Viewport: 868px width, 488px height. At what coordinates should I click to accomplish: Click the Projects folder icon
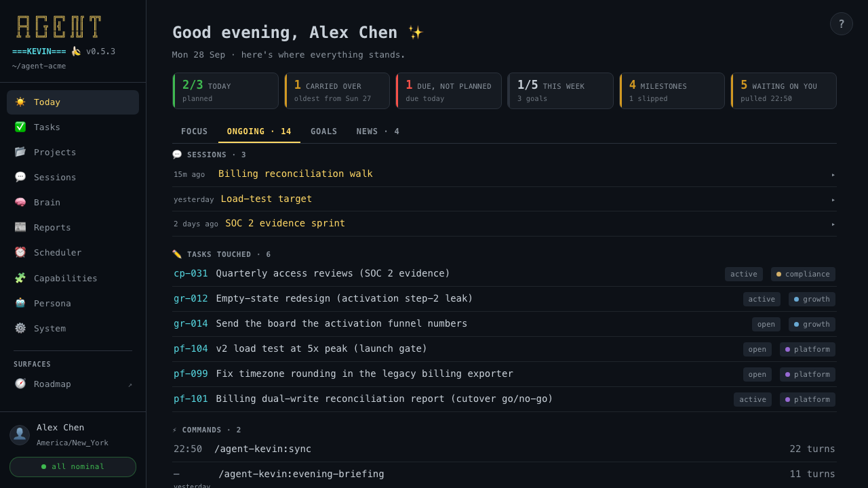point(20,152)
